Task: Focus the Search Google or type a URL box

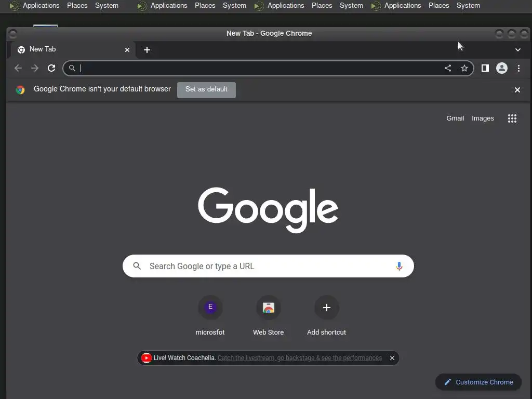Action: (268, 266)
